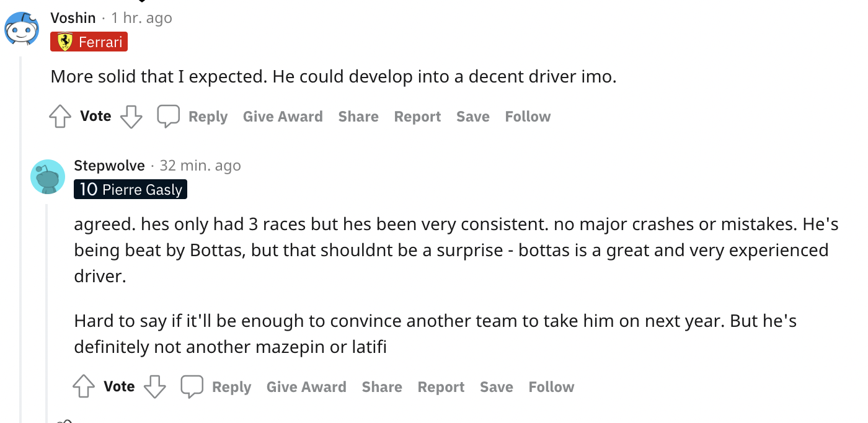The height and width of the screenshot is (423, 868).
Task: Collapse thread line under Voshin's comment
Action: coord(22,248)
